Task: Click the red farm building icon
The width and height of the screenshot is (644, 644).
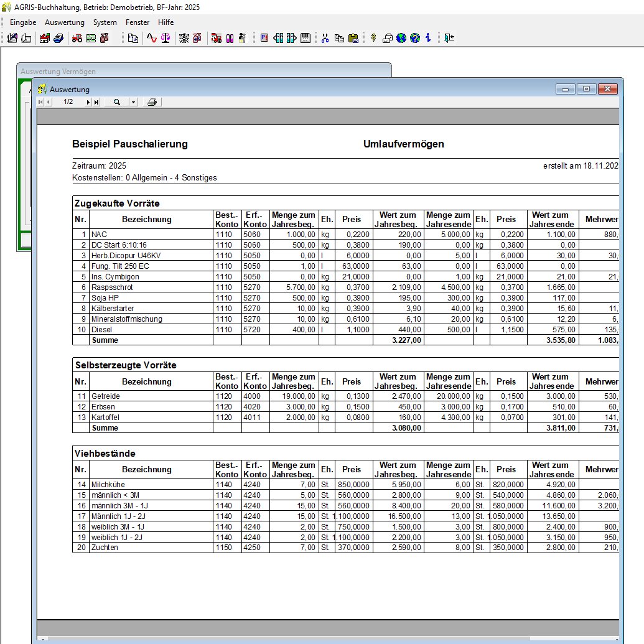Action: click(x=45, y=38)
